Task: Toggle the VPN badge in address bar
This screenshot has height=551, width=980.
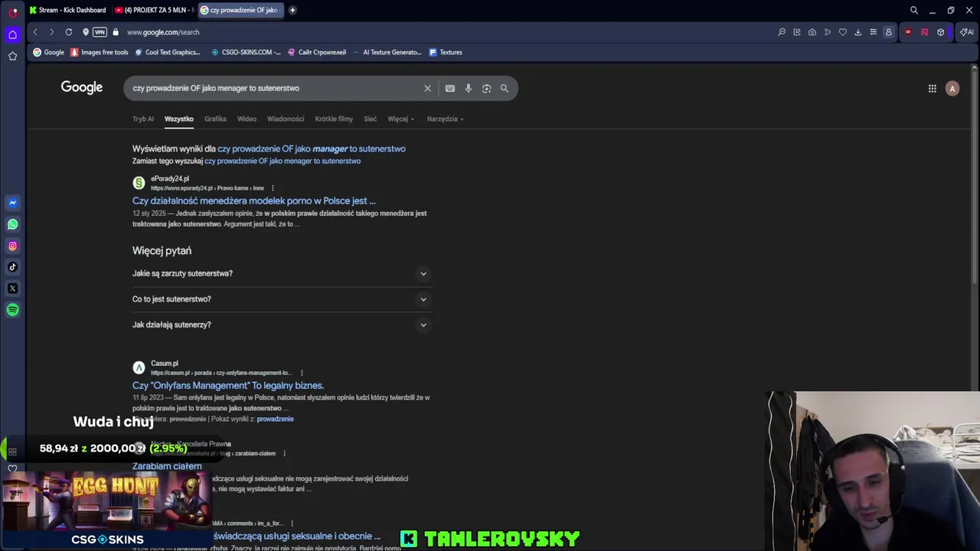Action: pyautogui.click(x=100, y=32)
